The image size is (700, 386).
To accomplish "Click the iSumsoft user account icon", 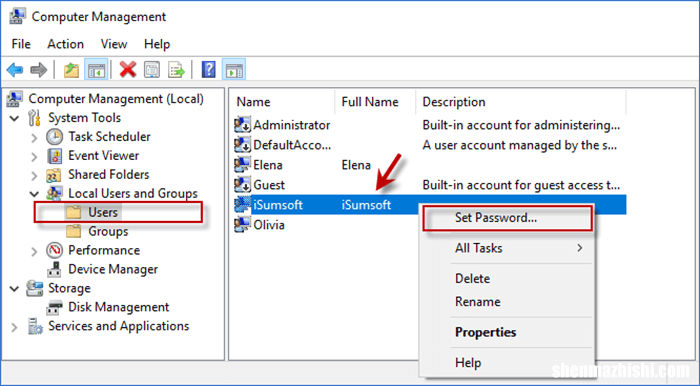I will pos(242,205).
